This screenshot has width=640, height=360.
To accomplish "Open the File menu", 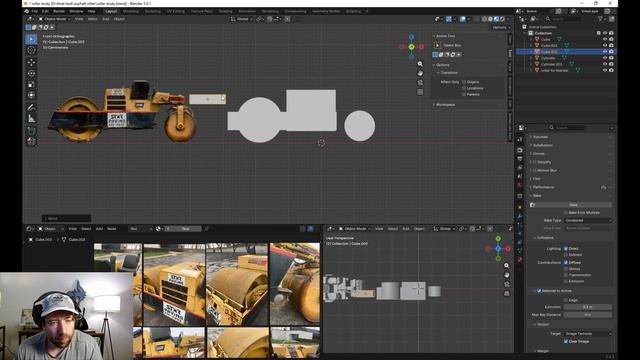I will pyautogui.click(x=35, y=11).
